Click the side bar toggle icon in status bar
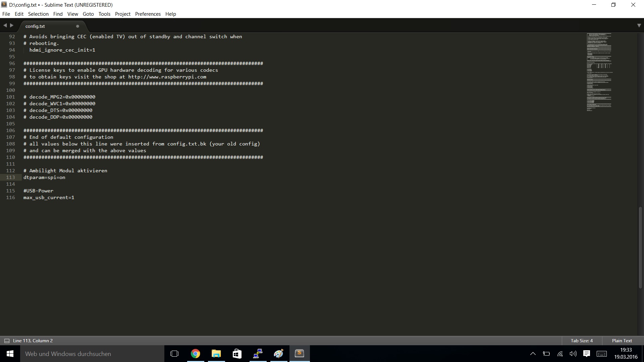644x362 pixels. tap(6, 341)
